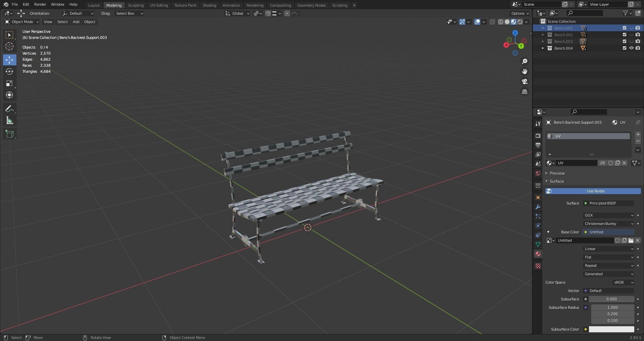Select the Scale tool

pos(9,83)
